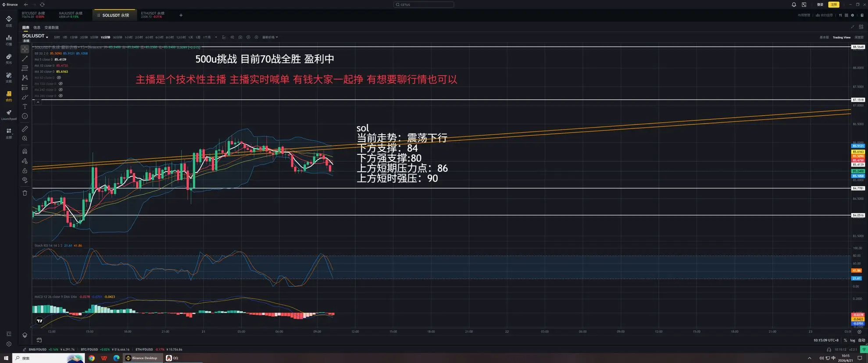Refresh the Binance page
This screenshot has height=363, width=868.
42,4
